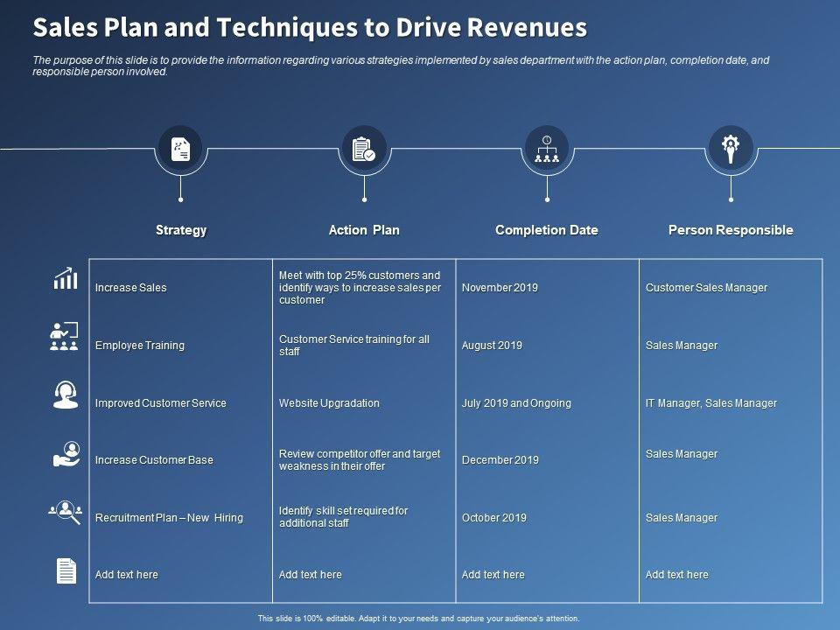The height and width of the screenshot is (630, 840).
Task: Click the slide title Sales Plan and Techniques
Action: (310, 27)
